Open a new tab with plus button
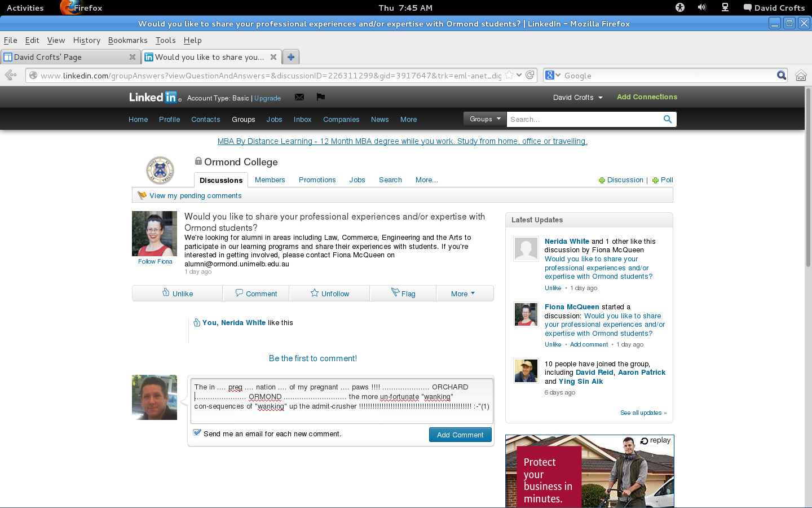Image resolution: width=812 pixels, height=508 pixels. [291, 57]
